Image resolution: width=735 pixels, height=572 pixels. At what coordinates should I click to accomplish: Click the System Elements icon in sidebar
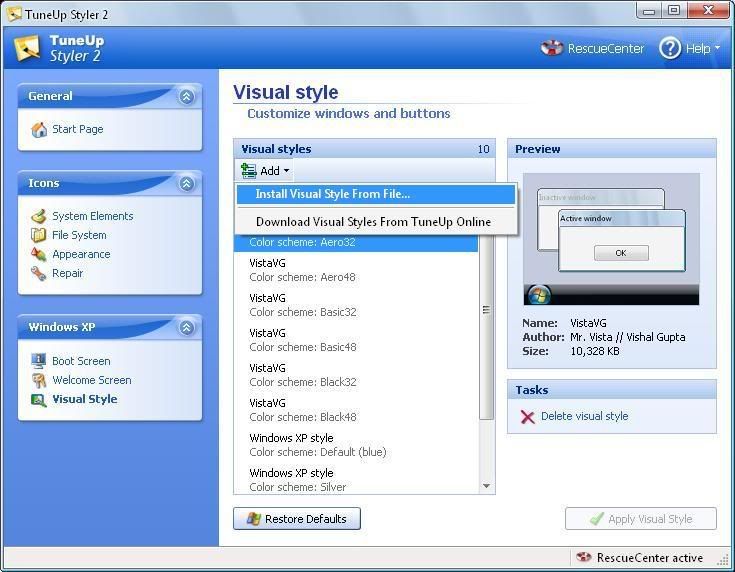[39, 216]
